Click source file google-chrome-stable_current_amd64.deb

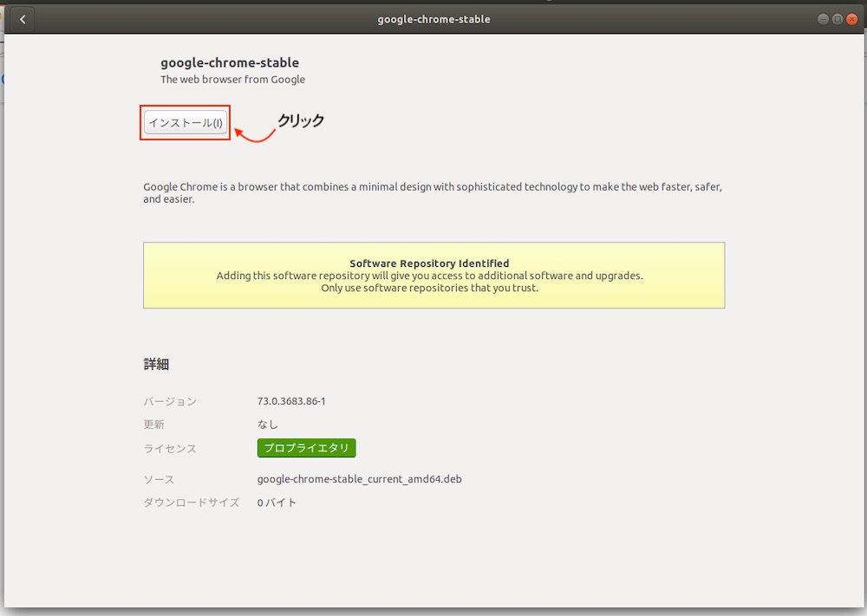tap(360, 479)
